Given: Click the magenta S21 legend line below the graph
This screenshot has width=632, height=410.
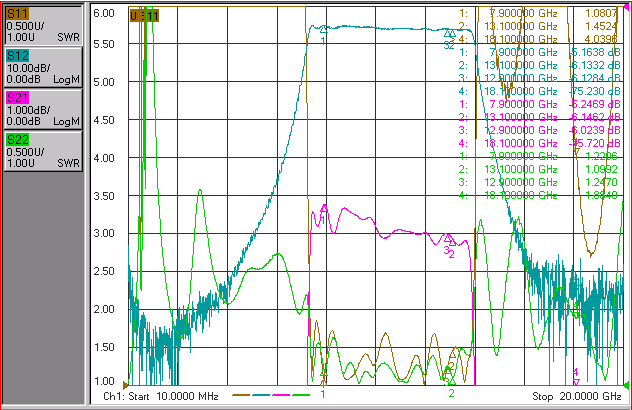Looking at the screenshot, I should [281, 395].
